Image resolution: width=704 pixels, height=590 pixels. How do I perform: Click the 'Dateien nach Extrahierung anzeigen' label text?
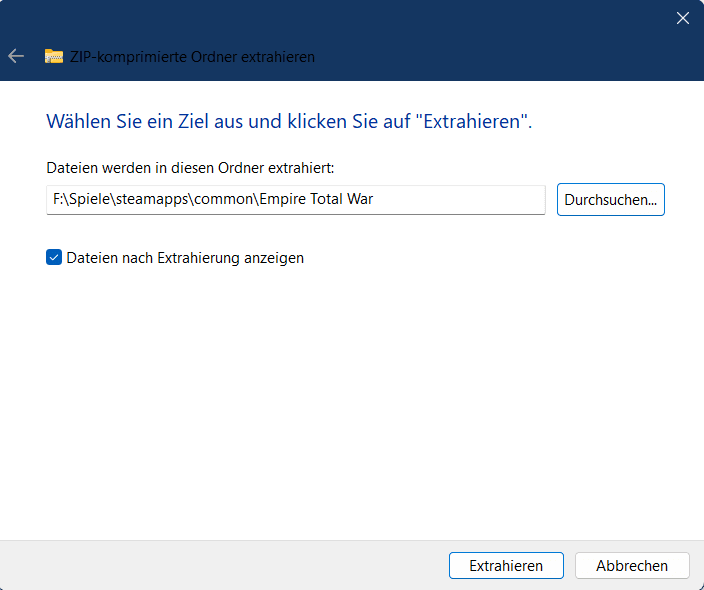click(185, 258)
